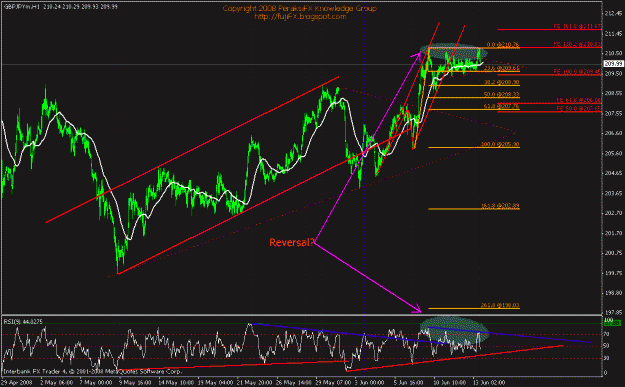Select the 100.0 @205.90 Fibonacci label
Image resolution: width=625 pixels, height=387 pixels.
[500, 144]
